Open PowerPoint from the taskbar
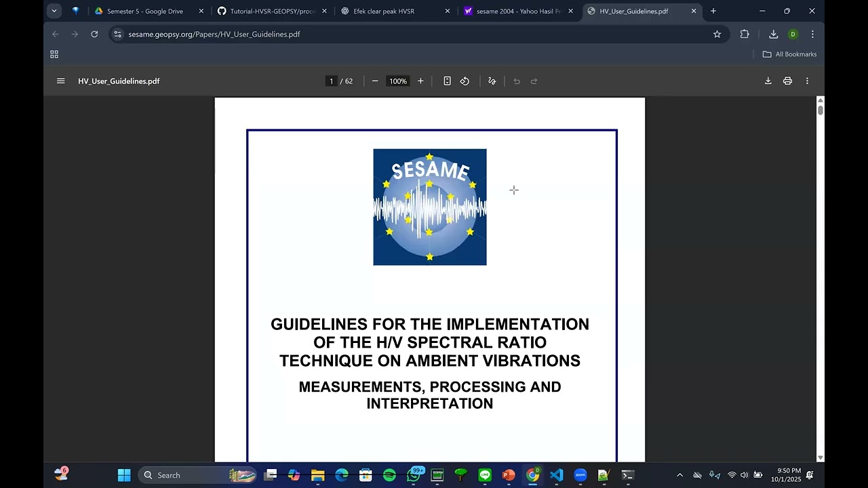 point(509,475)
